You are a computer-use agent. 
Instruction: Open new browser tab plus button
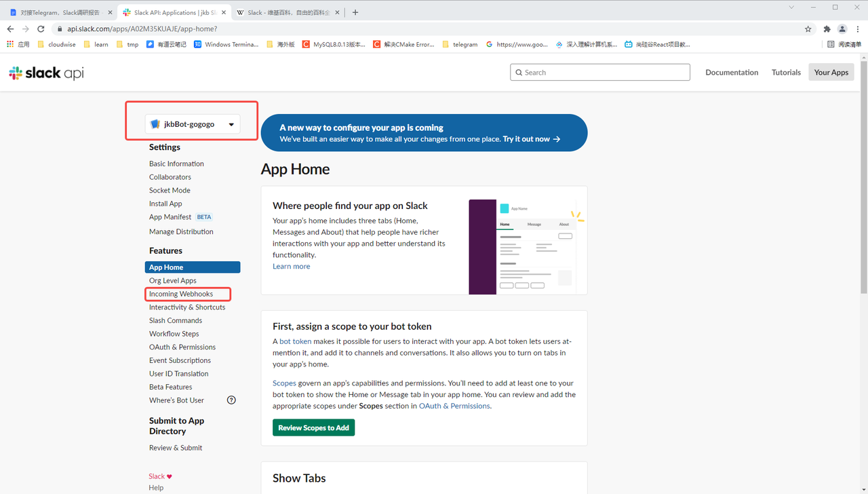pos(355,12)
